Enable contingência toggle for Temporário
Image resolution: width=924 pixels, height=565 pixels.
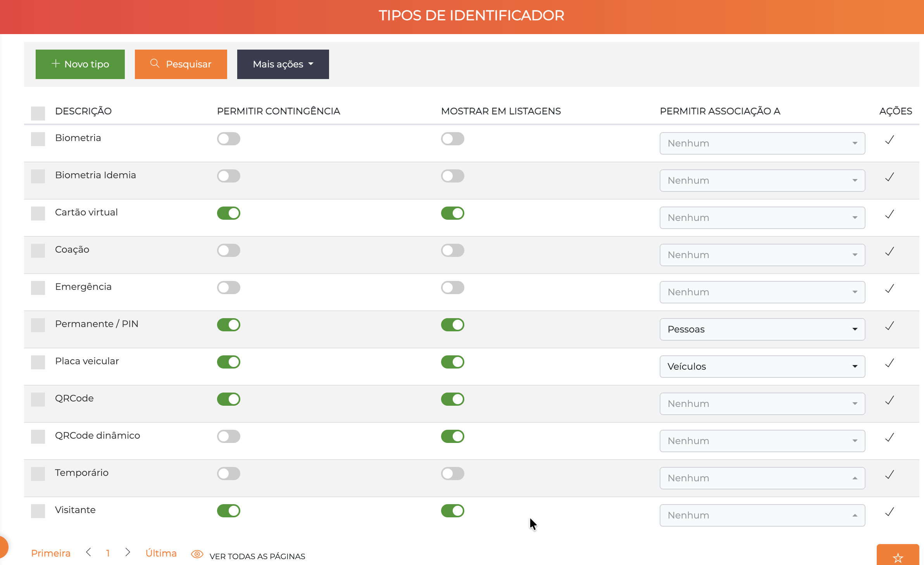pyautogui.click(x=229, y=474)
